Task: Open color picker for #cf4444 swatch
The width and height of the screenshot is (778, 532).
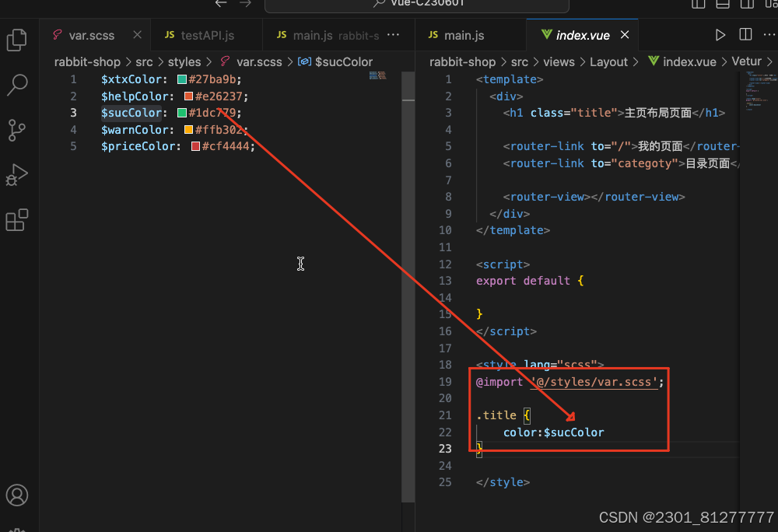Action: (x=195, y=146)
